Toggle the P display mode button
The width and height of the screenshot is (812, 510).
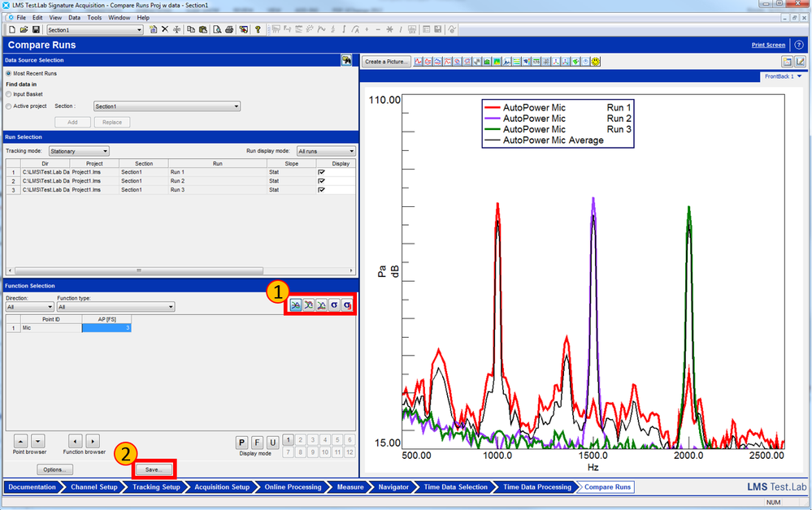[241, 443]
